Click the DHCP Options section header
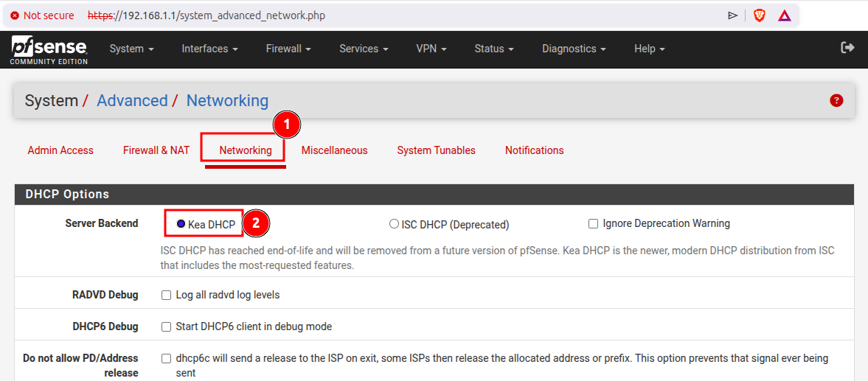 pyautogui.click(x=434, y=195)
